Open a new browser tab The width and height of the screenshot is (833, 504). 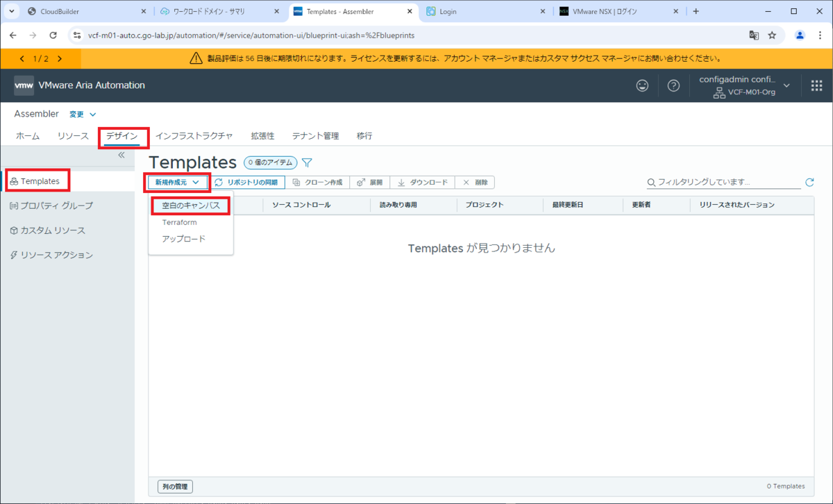click(696, 11)
